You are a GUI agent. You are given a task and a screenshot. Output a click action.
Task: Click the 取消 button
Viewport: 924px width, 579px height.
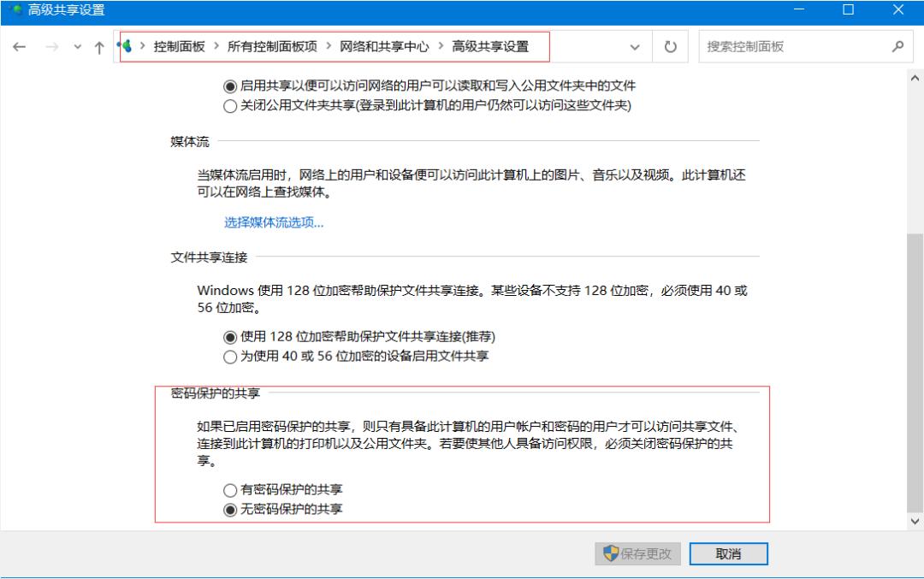(x=728, y=553)
